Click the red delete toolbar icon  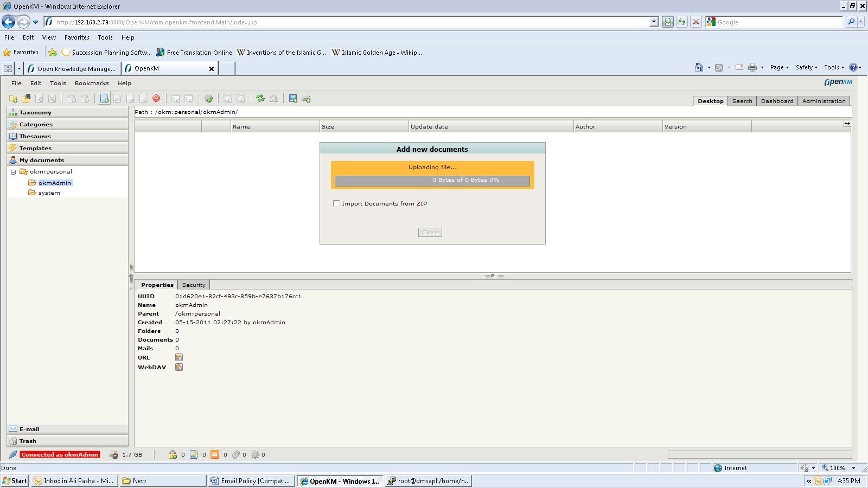click(x=156, y=99)
